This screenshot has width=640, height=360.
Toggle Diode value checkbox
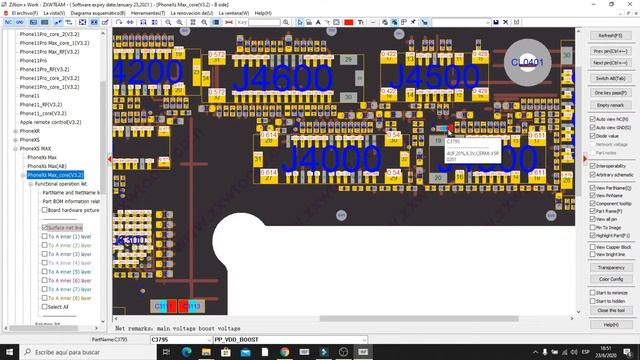coord(592,136)
